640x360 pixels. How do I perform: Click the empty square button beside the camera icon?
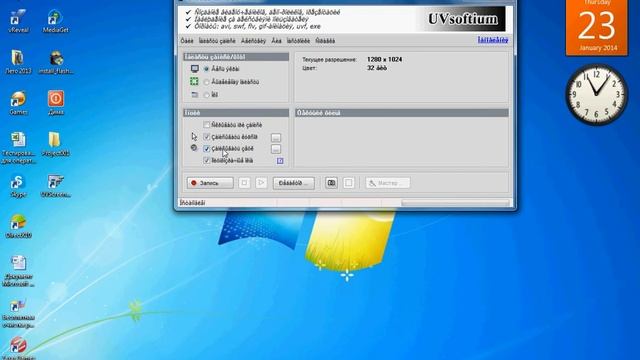click(x=349, y=183)
